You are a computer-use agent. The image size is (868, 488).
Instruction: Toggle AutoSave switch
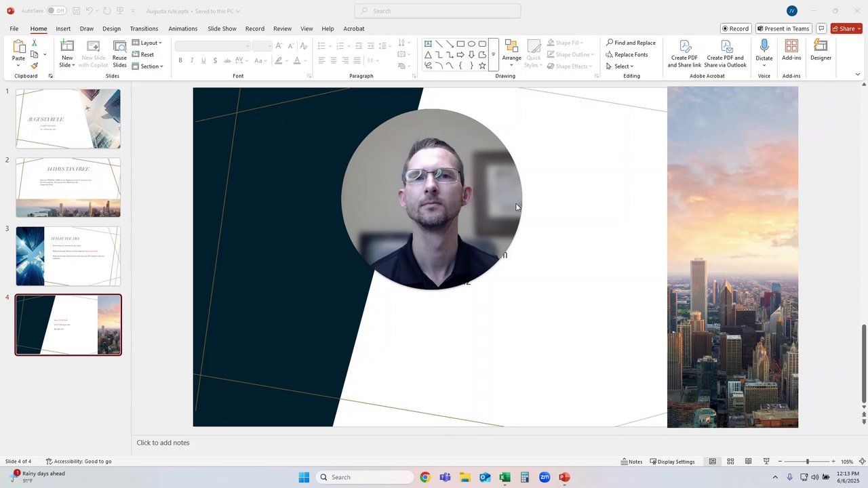(56, 11)
